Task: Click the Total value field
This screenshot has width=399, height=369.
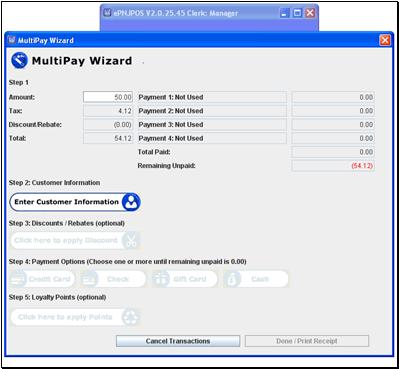Action: (x=108, y=138)
